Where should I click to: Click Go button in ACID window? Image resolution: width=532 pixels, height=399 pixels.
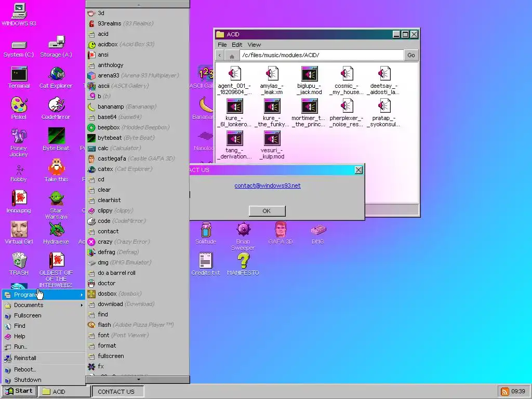(411, 55)
